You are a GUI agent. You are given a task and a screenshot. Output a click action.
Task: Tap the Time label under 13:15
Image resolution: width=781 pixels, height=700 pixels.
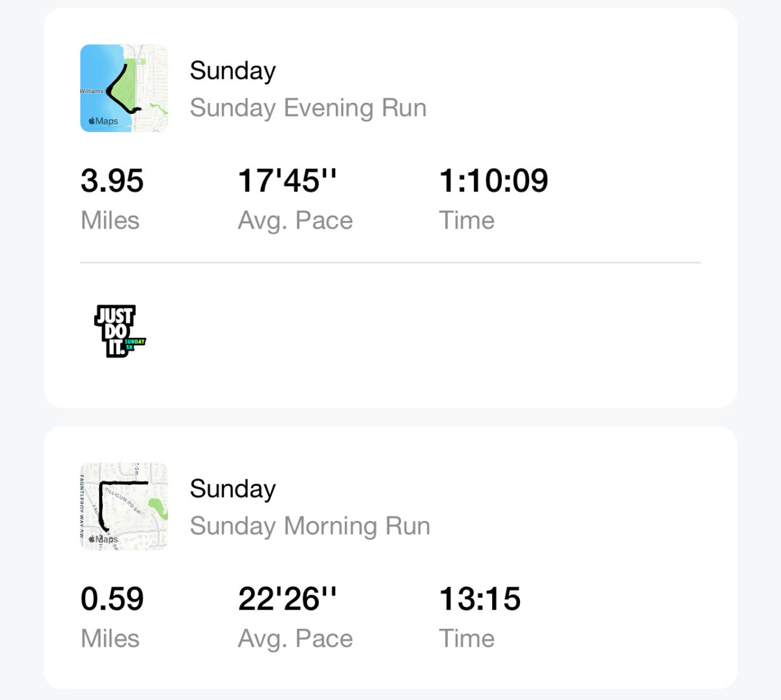467,639
